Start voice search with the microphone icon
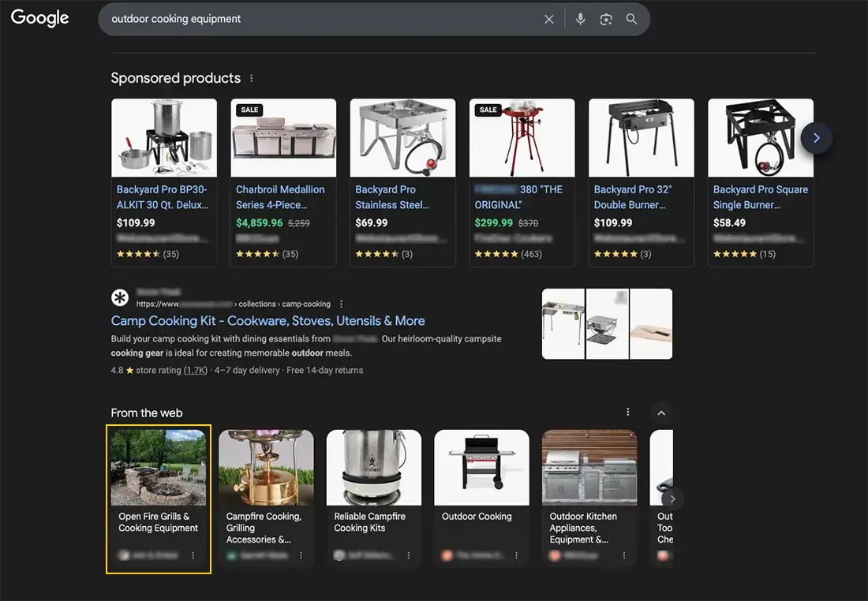868x601 pixels. click(580, 19)
